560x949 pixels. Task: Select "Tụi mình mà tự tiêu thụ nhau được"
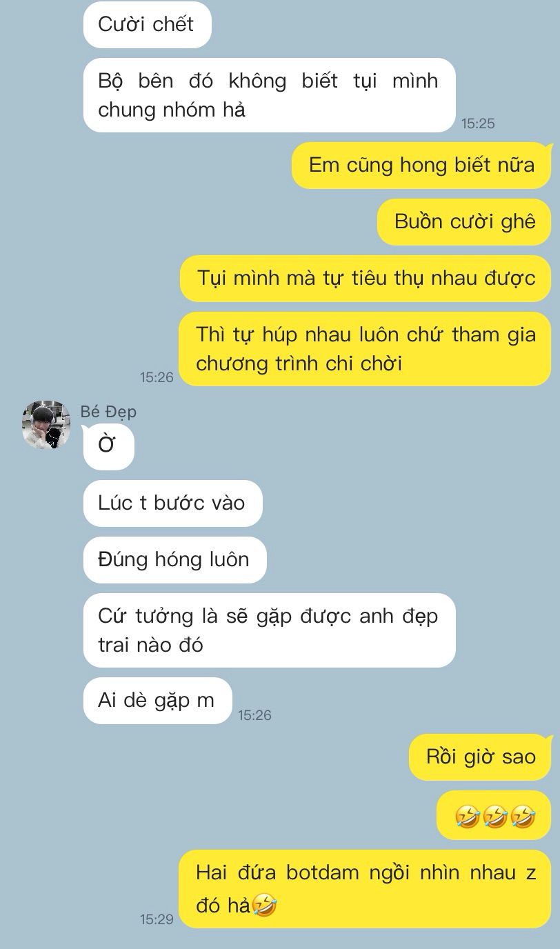(x=366, y=279)
